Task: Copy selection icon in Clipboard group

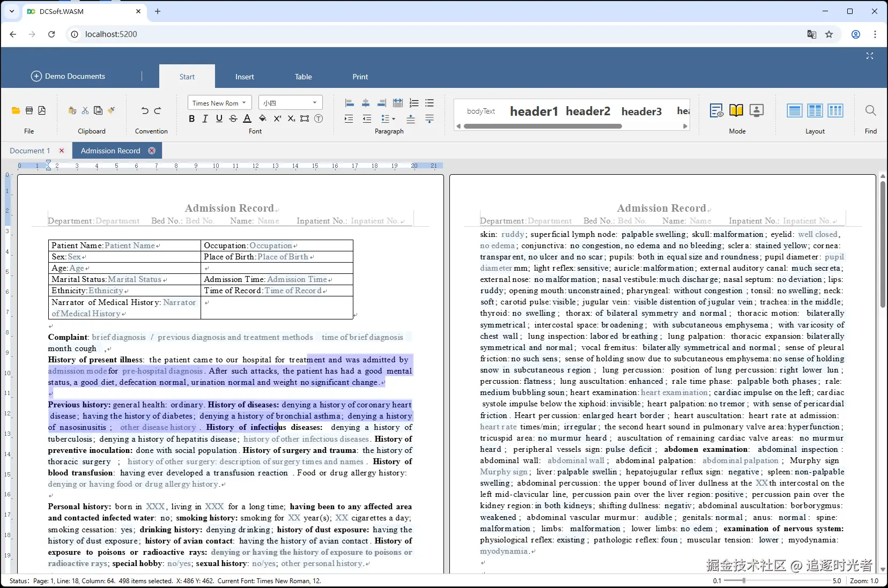Action: pyautogui.click(x=98, y=110)
